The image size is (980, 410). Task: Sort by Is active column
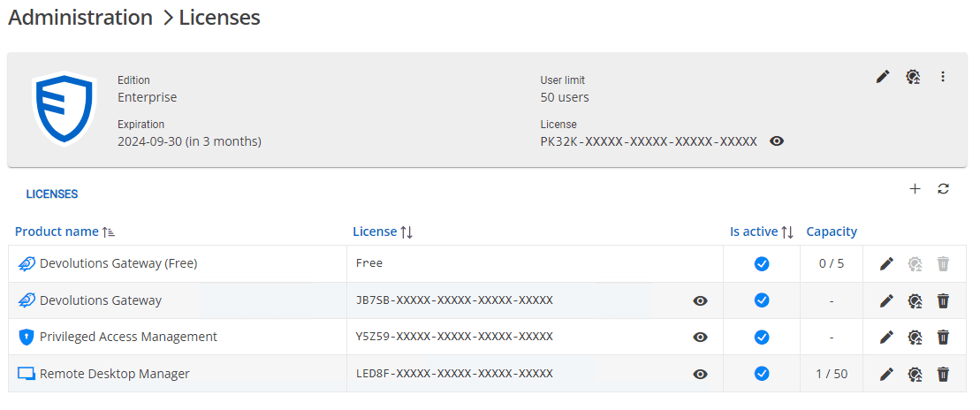(x=761, y=232)
